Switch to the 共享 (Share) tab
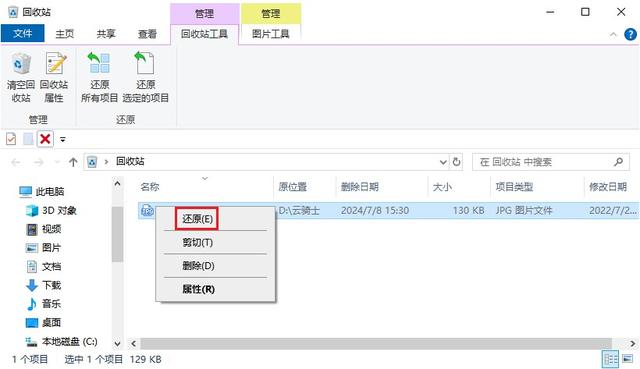Viewport: 640px width, 369px height. pyautogui.click(x=106, y=34)
